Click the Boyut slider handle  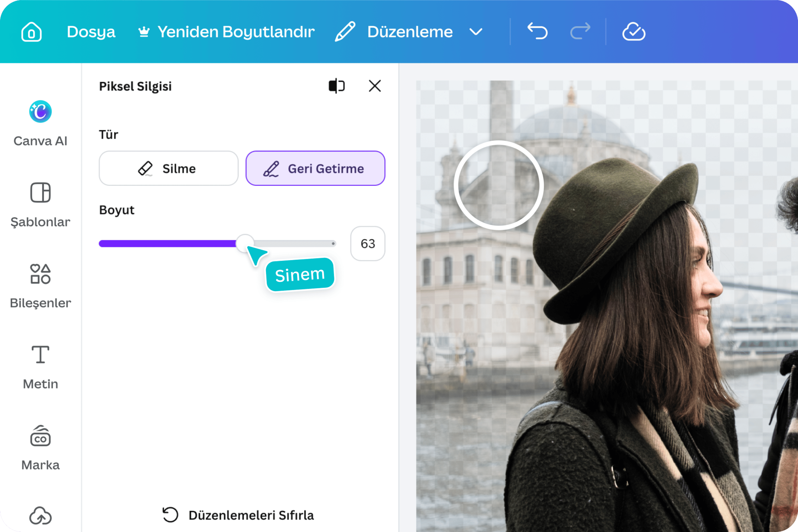tap(245, 243)
